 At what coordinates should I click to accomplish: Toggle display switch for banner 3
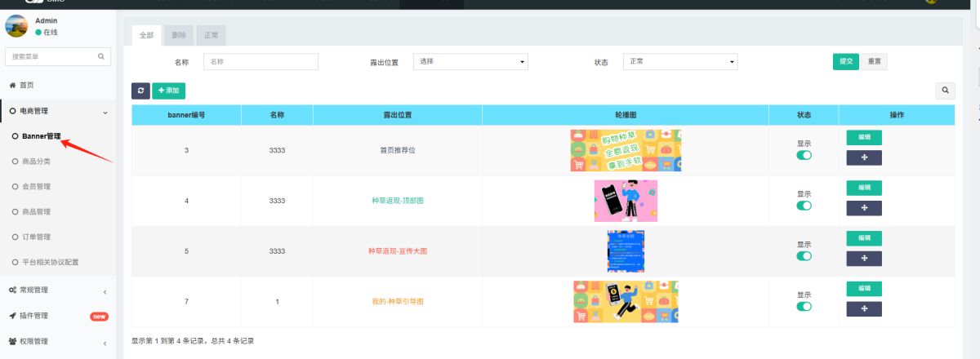coord(804,155)
